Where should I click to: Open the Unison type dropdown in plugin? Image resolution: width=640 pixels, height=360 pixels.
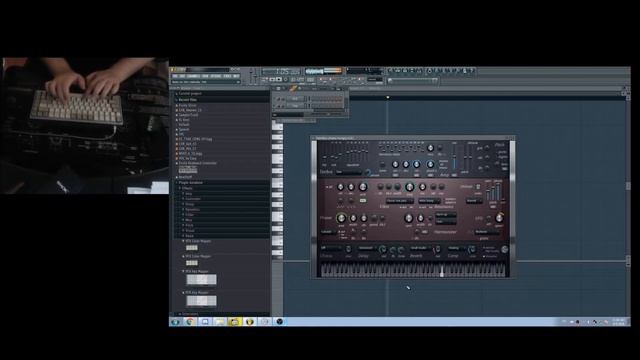tap(474, 201)
